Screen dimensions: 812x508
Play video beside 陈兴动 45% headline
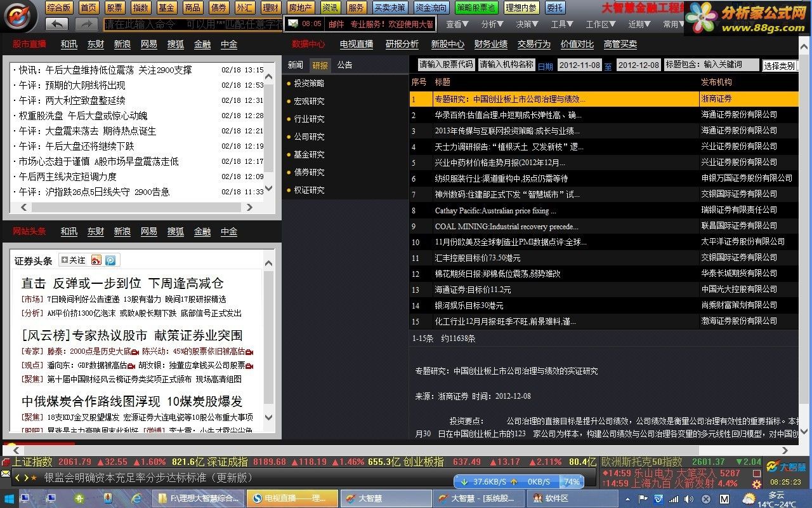pyautogui.click(x=250, y=351)
